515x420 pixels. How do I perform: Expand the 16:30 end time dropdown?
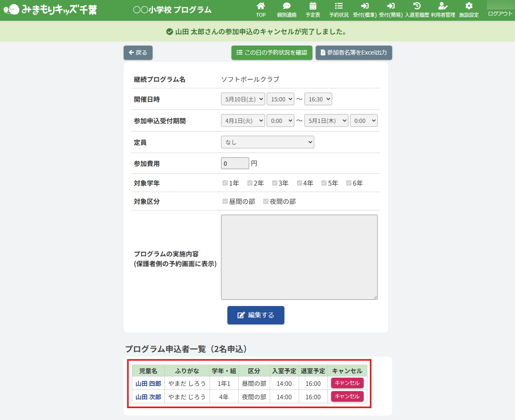click(318, 99)
